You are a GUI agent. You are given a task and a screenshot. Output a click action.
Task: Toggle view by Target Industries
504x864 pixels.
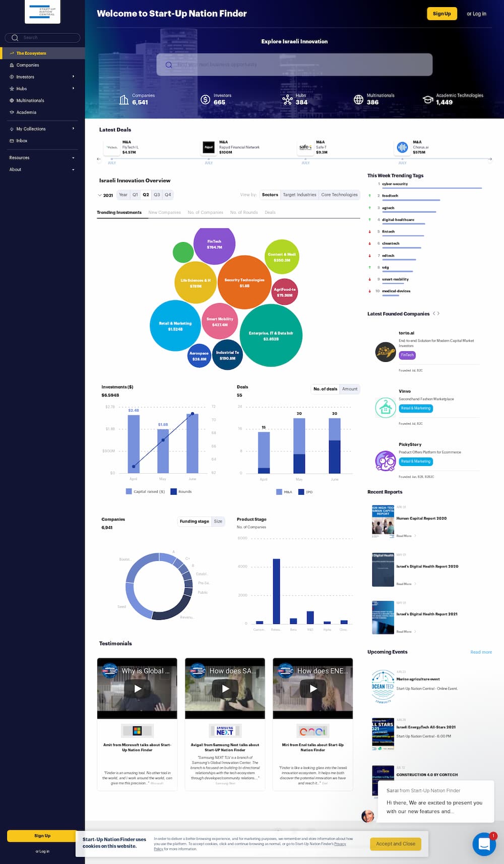(299, 195)
